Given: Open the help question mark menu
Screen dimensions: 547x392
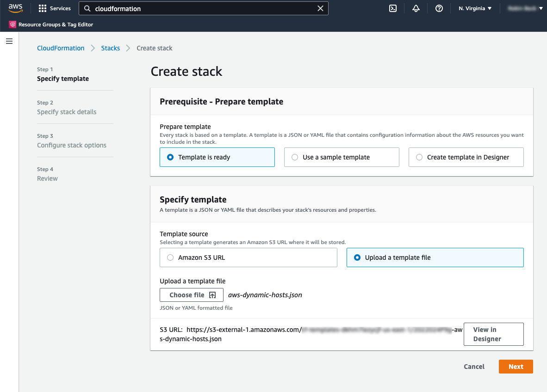Looking at the screenshot, I should click(x=439, y=8).
